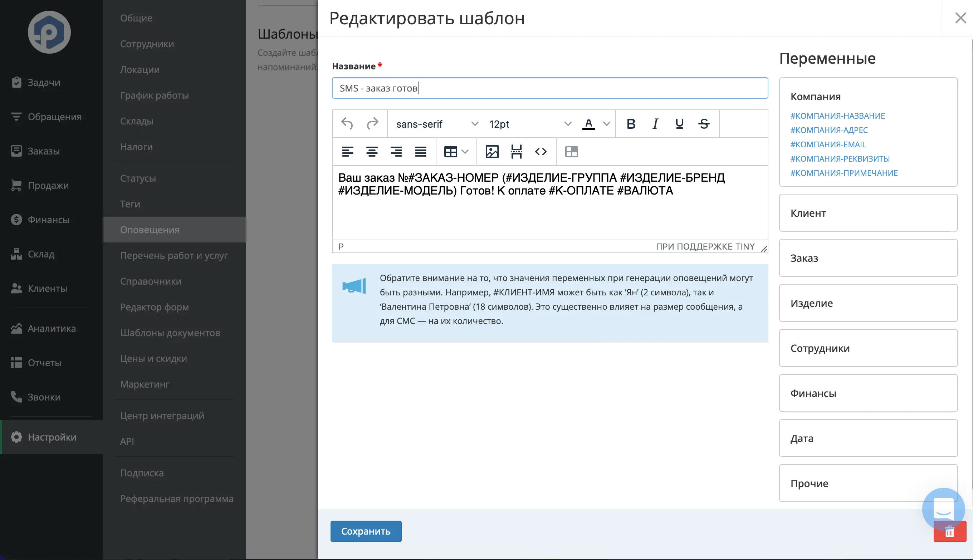Open Локации settings section
Screen dimensions: 973x560
pos(175,70)
